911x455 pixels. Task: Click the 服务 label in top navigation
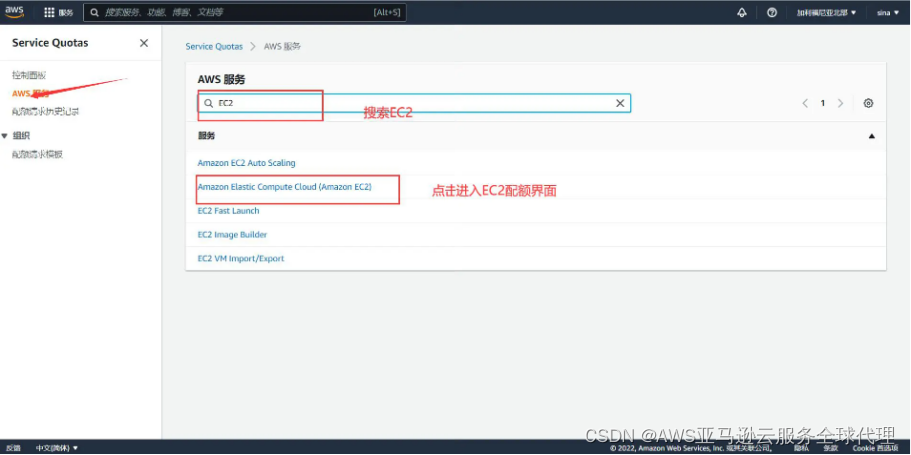[x=66, y=12]
